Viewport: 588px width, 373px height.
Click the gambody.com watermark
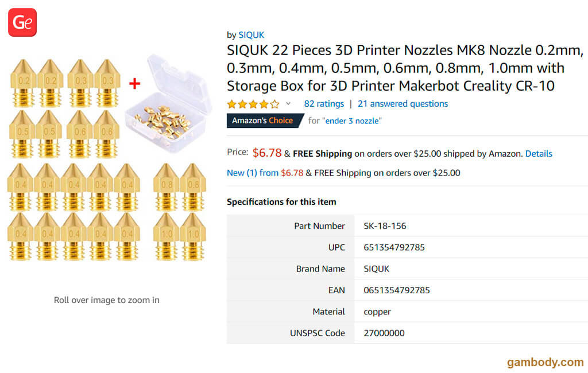545,362
